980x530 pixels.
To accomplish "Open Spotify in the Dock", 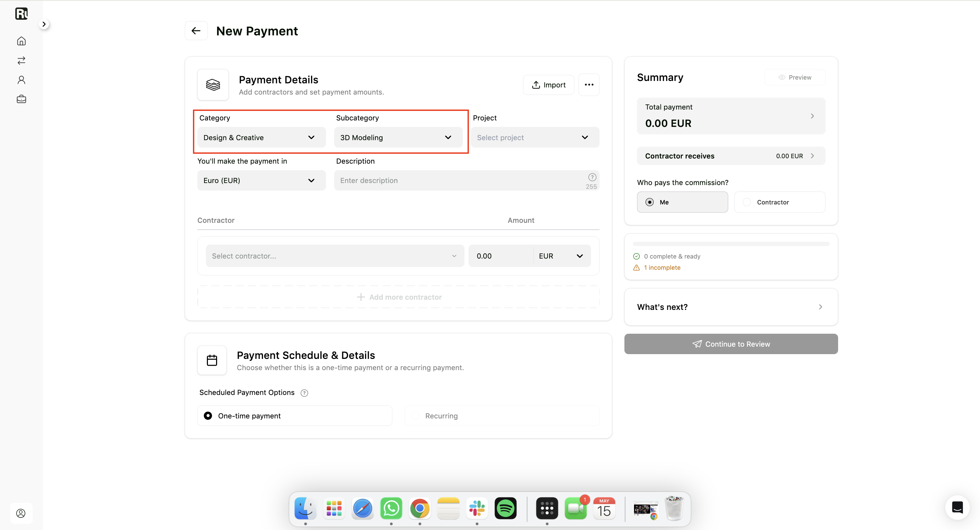I will coord(506,508).
